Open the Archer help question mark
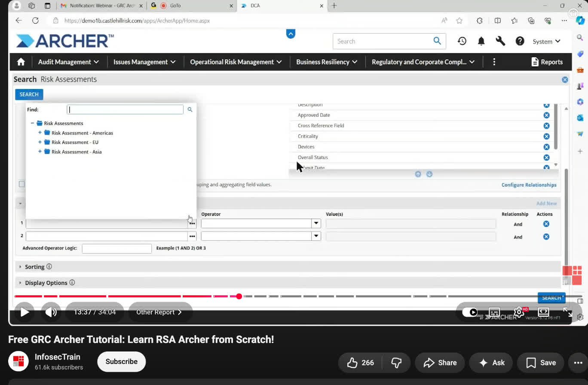The height and width of the screenshot is (385, 588). (x=520, y=41)
